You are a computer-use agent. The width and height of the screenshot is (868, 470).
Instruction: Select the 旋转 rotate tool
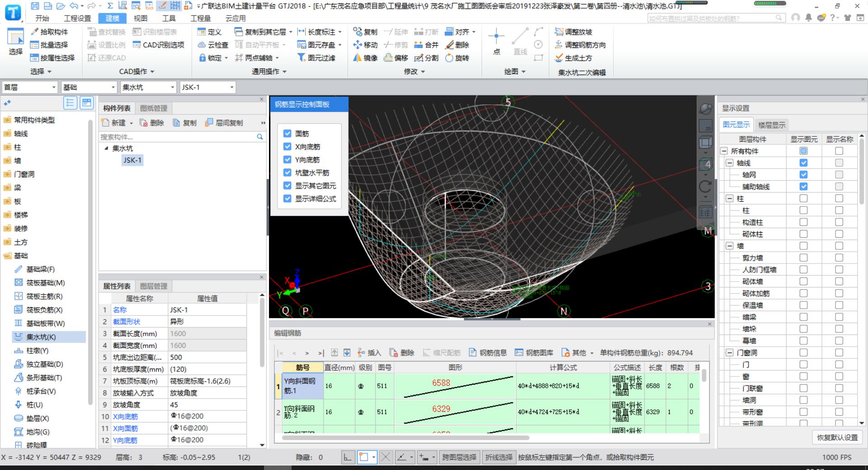click(x=458, y=58)
